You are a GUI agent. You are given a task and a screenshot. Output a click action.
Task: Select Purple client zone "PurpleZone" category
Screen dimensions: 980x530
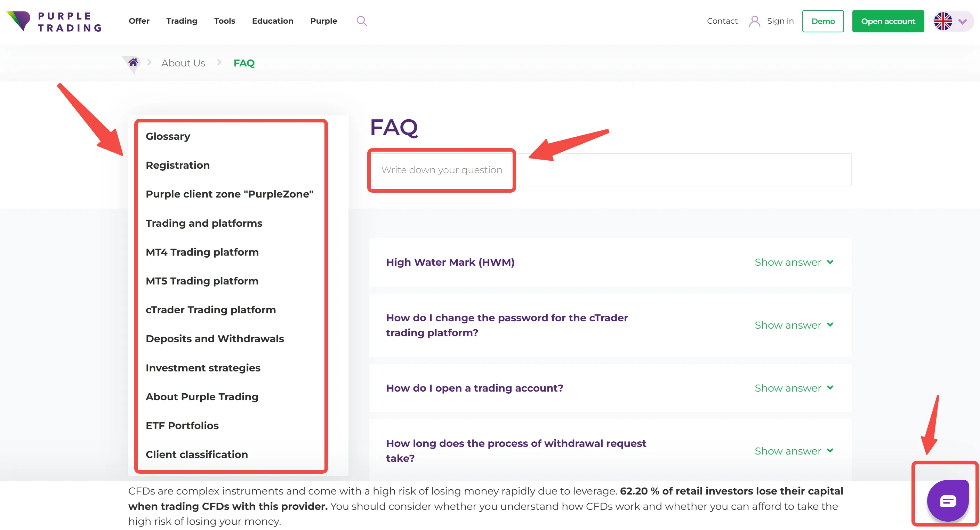(230, 194)
